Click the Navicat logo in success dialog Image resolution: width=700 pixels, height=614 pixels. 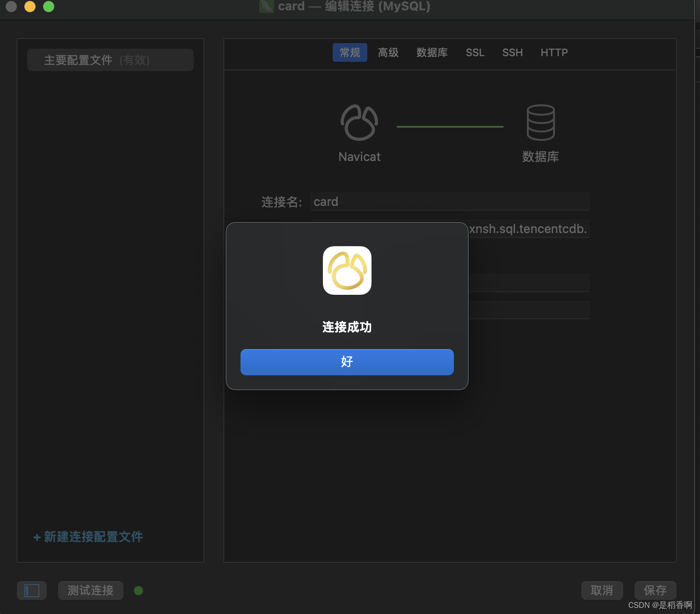tap(347, 270)
